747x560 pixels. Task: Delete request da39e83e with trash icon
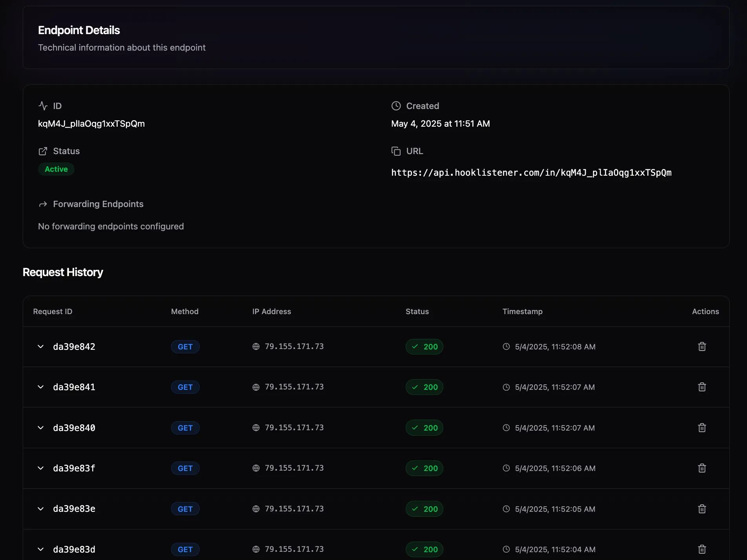(702, 509)
